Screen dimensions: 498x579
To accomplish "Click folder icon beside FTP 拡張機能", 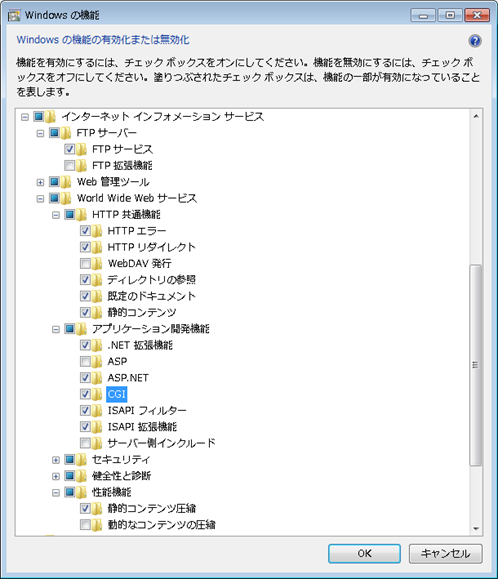I will (x=81, y=165).
